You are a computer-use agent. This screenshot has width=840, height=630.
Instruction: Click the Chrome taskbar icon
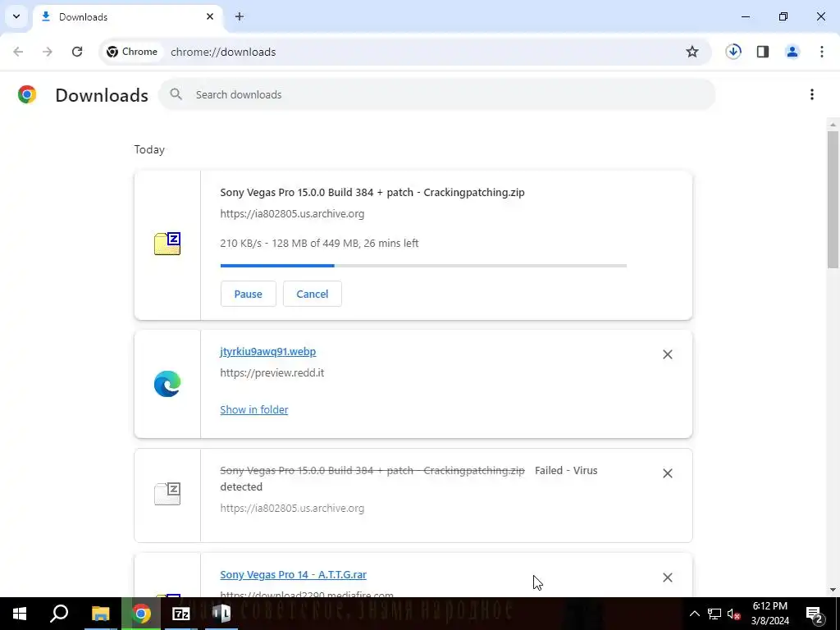pos(141,614)
